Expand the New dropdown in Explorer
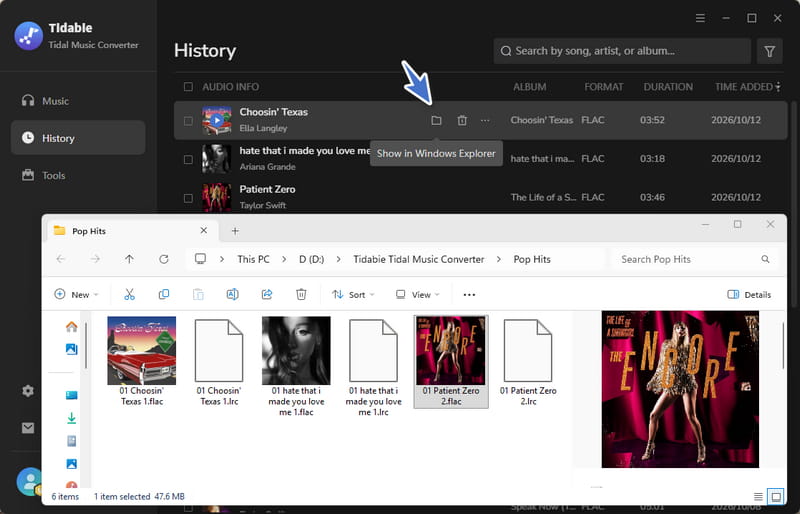The width and height of the screenshot is (800, 514). click(76, 295)
